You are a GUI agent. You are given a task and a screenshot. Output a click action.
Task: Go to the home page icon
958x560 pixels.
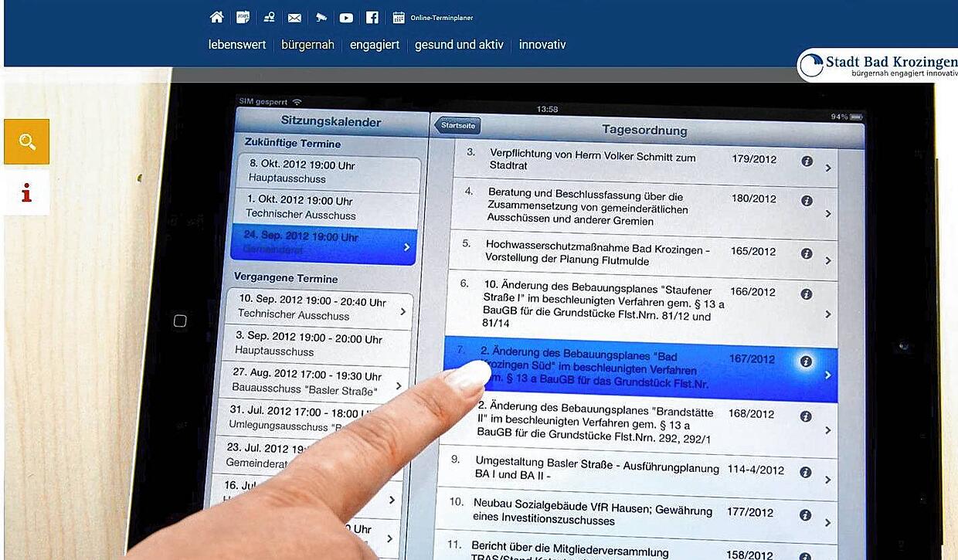coord(217,17)
